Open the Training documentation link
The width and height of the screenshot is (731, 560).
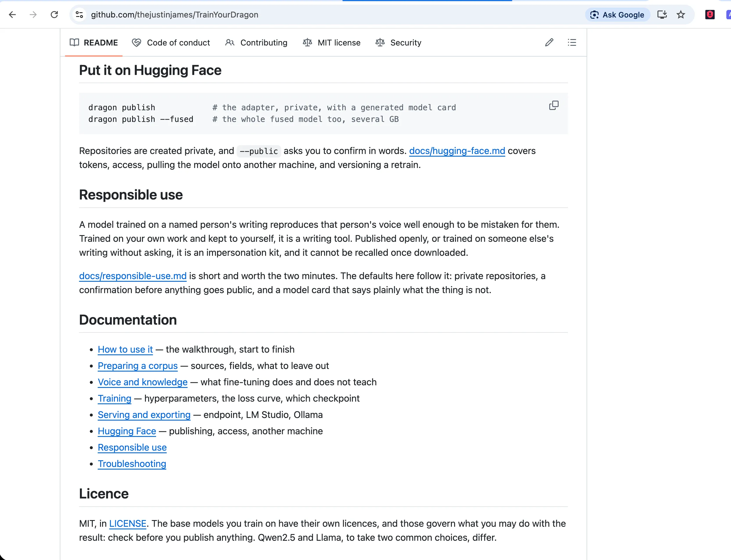click(115, 398)
